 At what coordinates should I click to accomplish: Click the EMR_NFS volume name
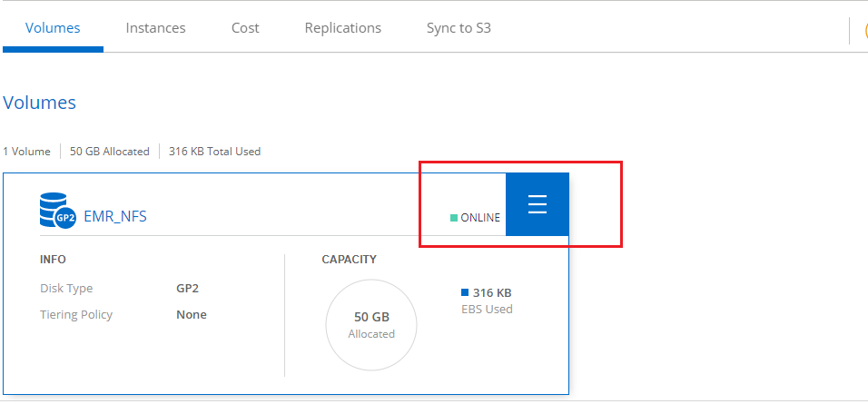pos(115,216)
